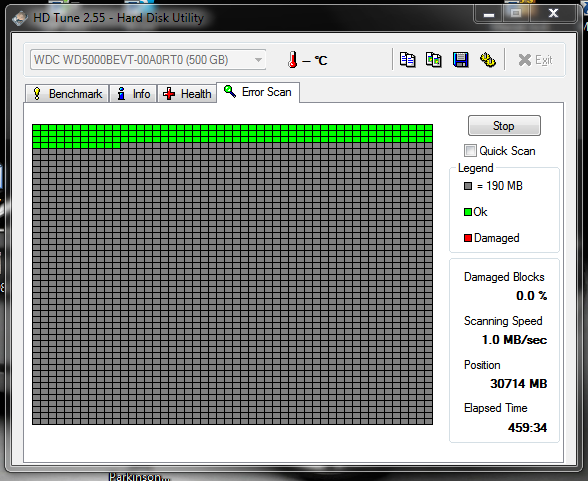The width and height of the screenshot is (588, 481).
Task: Click the copy info to clipboard icon
Action: click(407, 60)
